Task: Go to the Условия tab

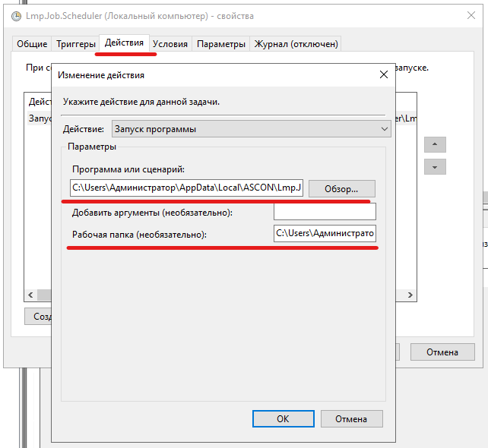Action: pos(170,44)
